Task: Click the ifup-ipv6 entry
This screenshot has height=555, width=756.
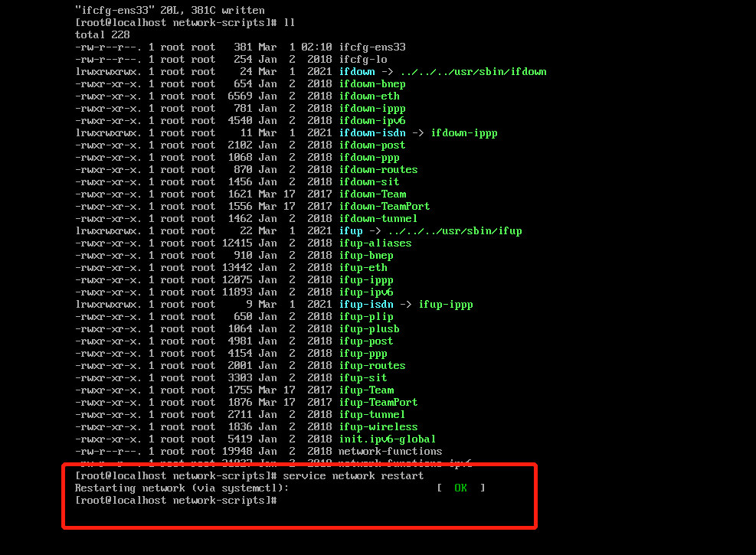Action: (366, 292)
